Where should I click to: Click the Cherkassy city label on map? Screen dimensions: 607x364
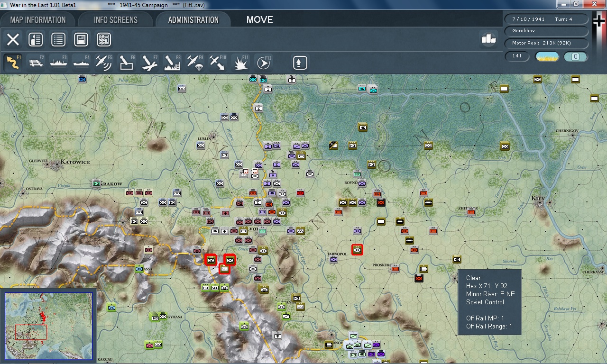click(x=593, y=272)
